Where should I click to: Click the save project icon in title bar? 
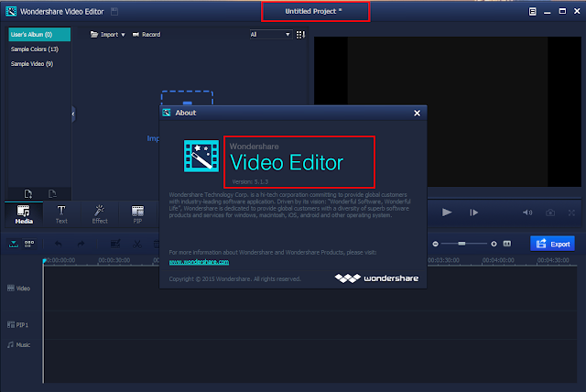pyautogui.click(x=114, y=12)
